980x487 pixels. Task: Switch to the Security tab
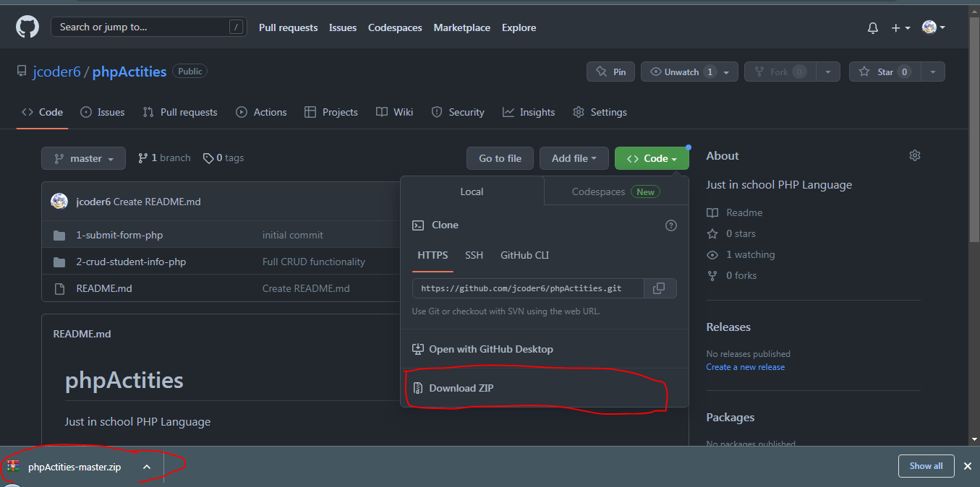point(458,112)
